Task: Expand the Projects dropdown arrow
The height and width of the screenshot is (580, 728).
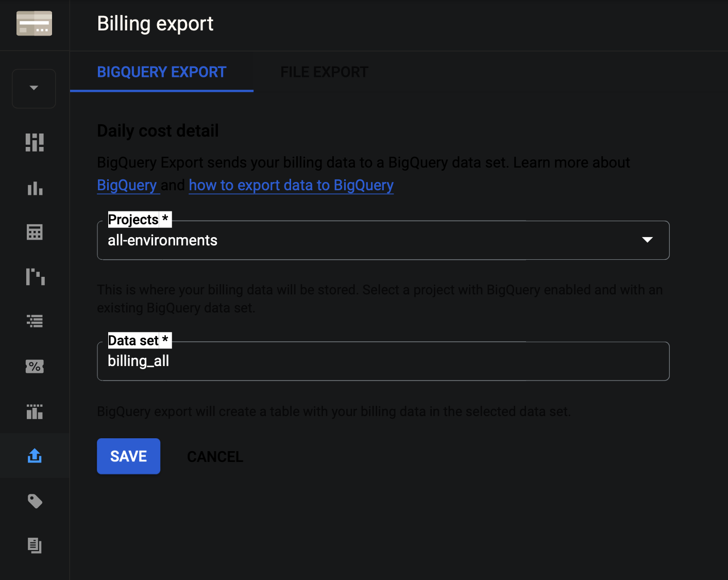Action: coord(648,240)
